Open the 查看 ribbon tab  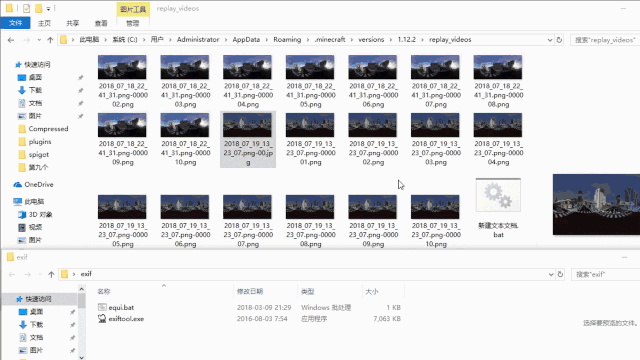[101, 23]
